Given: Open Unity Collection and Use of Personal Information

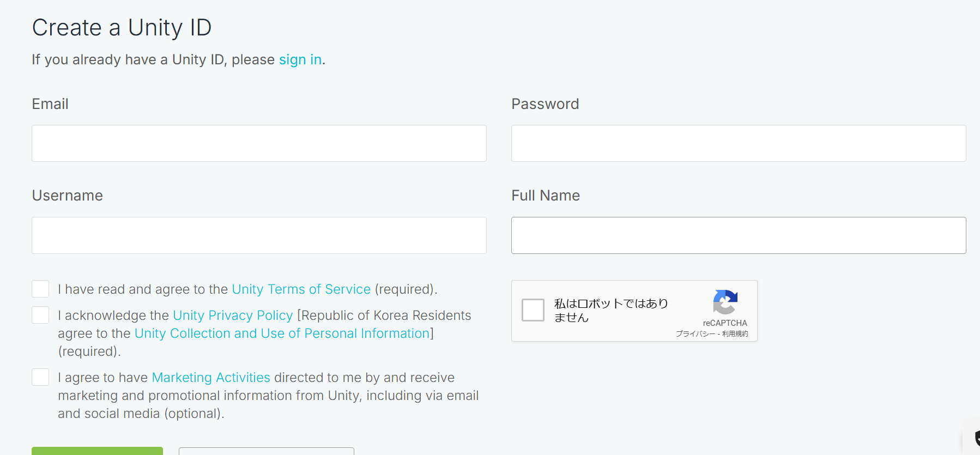Looking at the screenshot, I should tap(282, 333).
